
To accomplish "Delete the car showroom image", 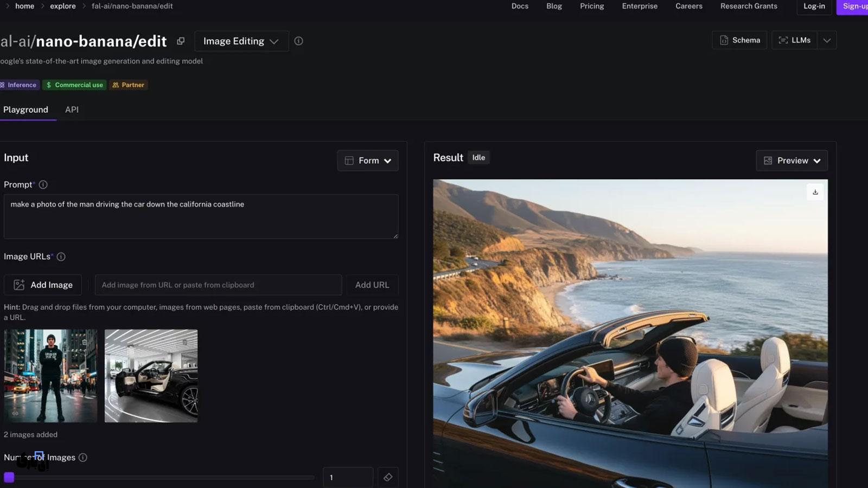I will point(185,342).
